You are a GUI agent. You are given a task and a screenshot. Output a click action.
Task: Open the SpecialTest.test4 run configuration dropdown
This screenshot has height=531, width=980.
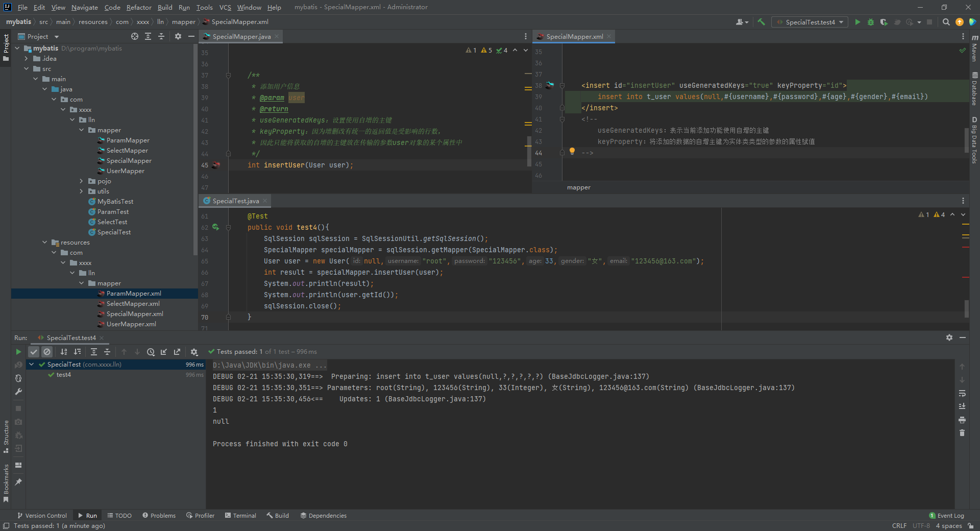click(x=810, y=22)
